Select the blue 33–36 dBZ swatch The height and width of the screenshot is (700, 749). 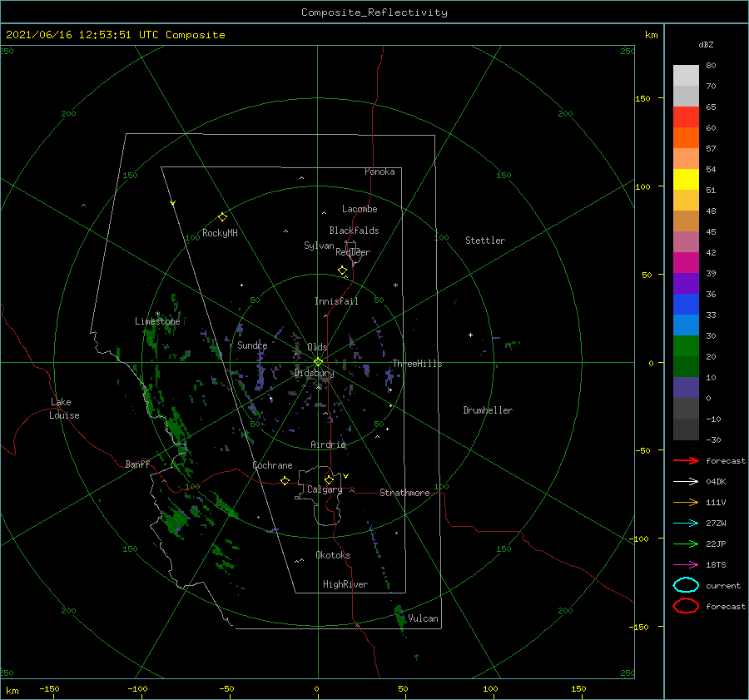click(686, 305)
